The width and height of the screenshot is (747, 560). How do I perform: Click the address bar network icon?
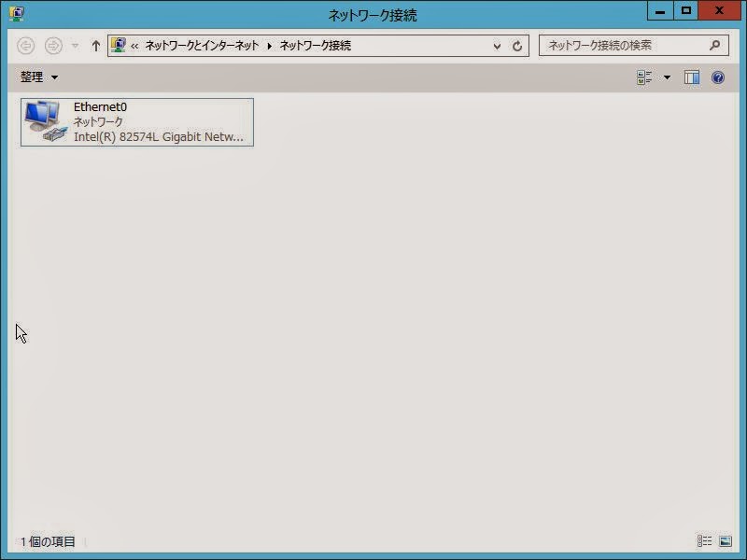(119, 45)
